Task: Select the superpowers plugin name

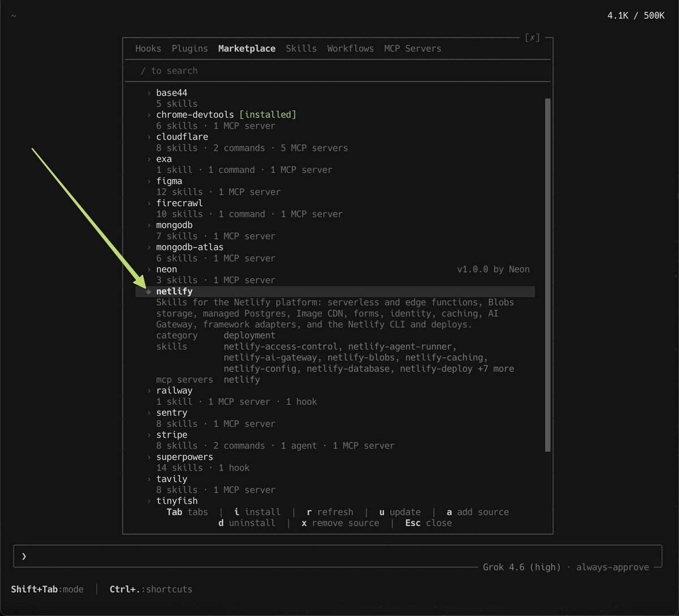Action: 184,457
